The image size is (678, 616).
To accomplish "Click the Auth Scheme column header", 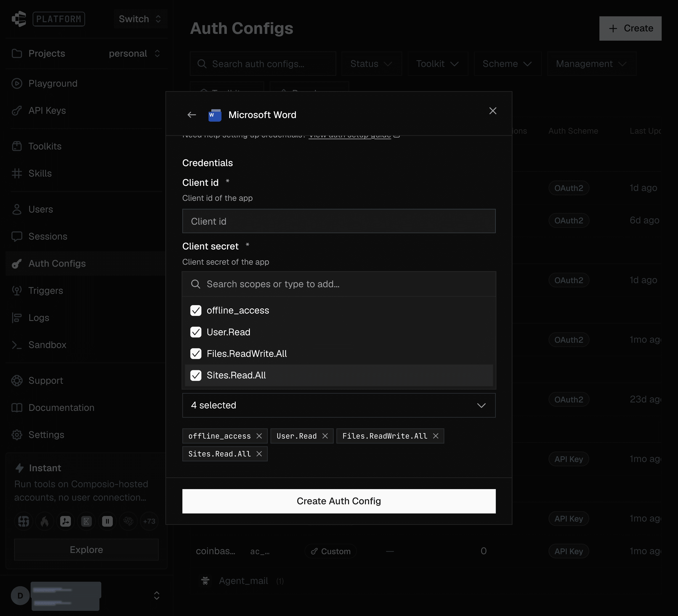I will tap(573, 131).
